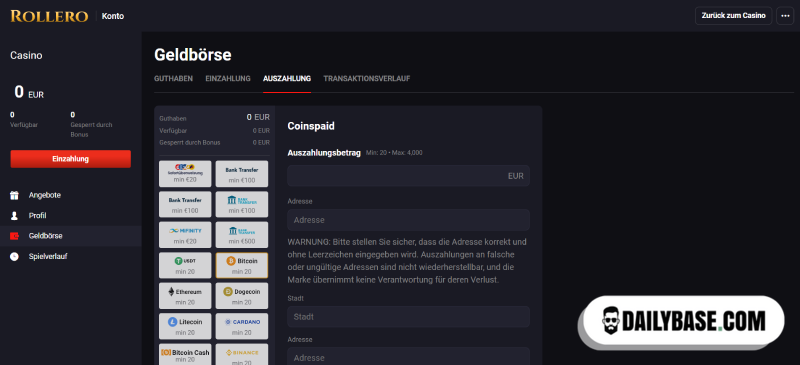Click the Stadt input field
The image size is (800, 365).
coord(408,317)
